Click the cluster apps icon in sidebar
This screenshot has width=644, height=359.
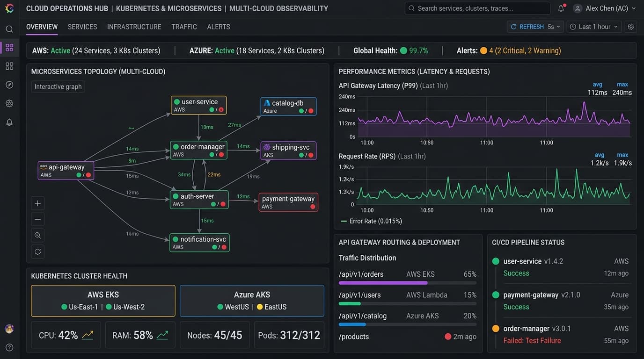pos(9,66)
